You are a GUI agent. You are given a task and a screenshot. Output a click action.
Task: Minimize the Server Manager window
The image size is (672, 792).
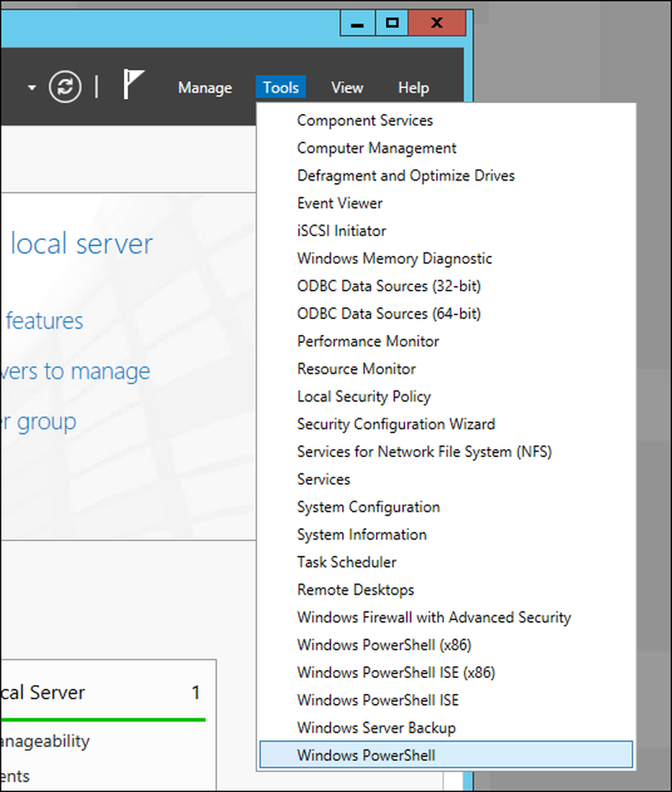(x=358, y=23)
